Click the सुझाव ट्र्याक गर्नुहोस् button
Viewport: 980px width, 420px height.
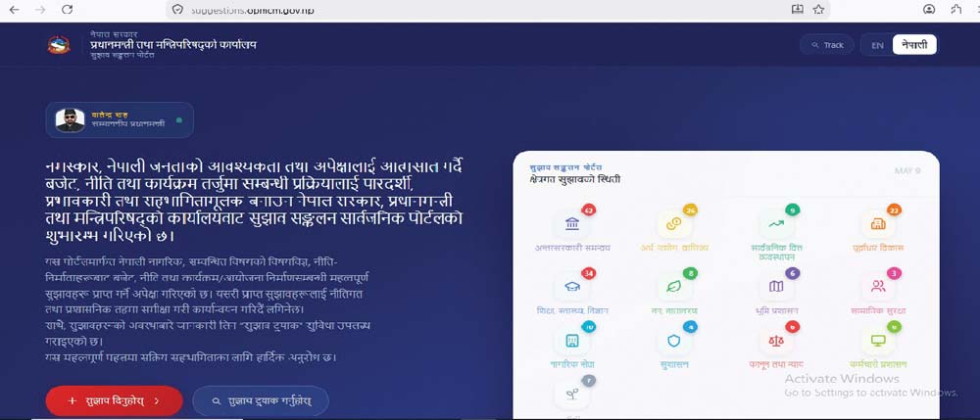pos(261,401)
